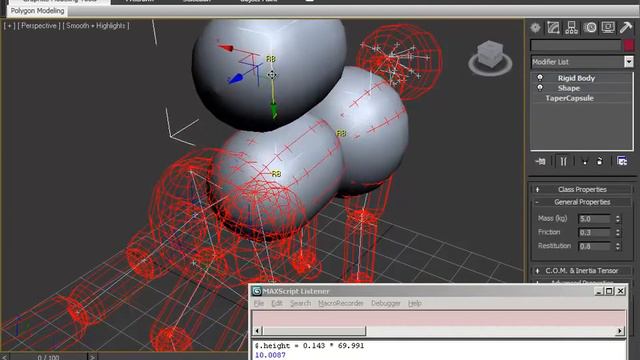640x360 pixels.
Task: Click the green gizmo axis arrow
Action: [x=274, y=110]
